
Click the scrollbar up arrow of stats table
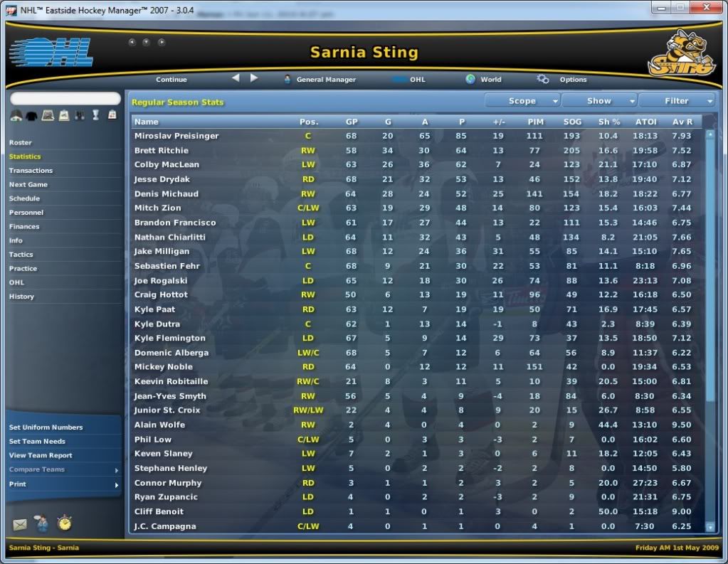710,134
